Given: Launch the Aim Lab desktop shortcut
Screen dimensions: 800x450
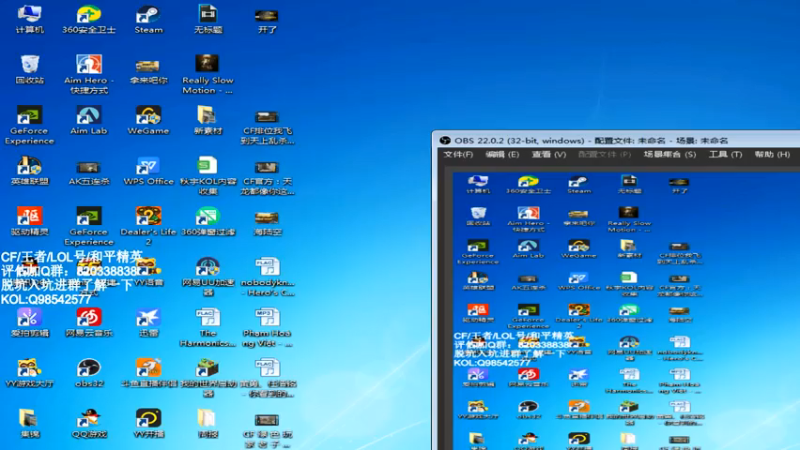Looking at the screenshot, I should pos(89,120).
